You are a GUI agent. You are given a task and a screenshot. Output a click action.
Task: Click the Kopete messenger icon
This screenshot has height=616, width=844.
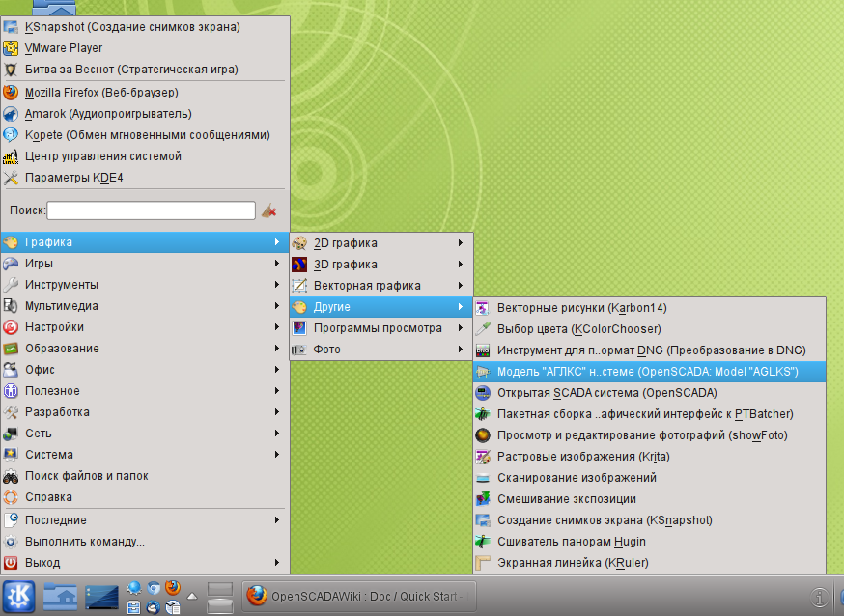11,134
